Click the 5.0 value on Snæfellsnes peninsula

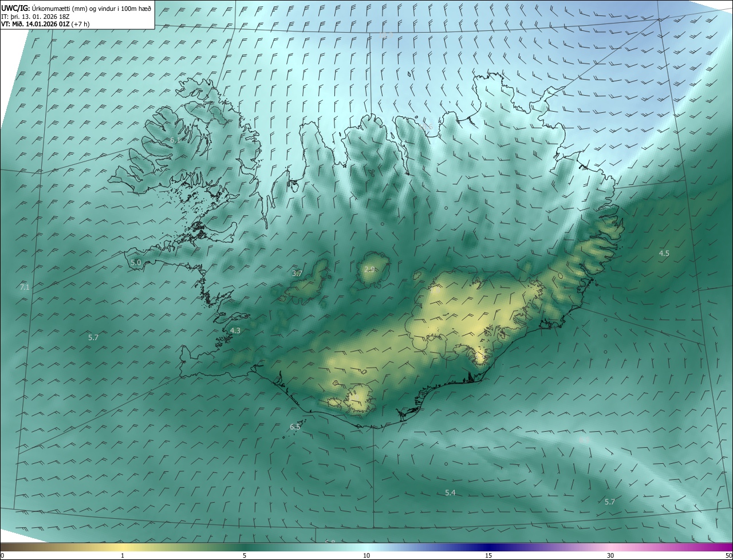pos(136,262)
